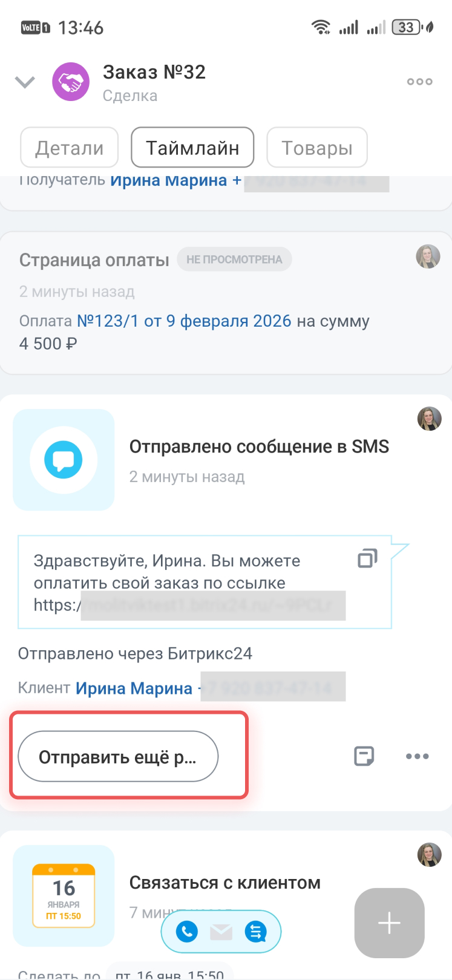Tap the chat messenger icon
Image resolution: width=452 pixels, height=980 pixels.
[x=256, y=932]
